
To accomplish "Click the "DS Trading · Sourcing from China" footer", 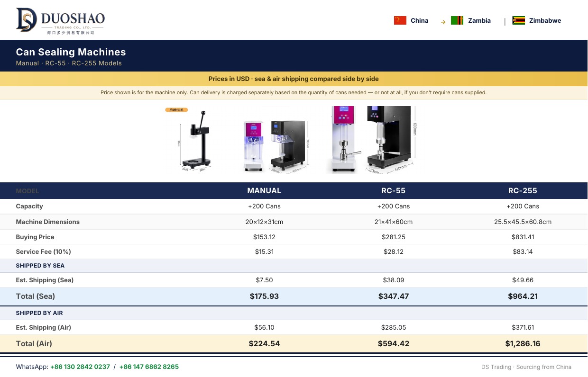I will coord(526,367).
